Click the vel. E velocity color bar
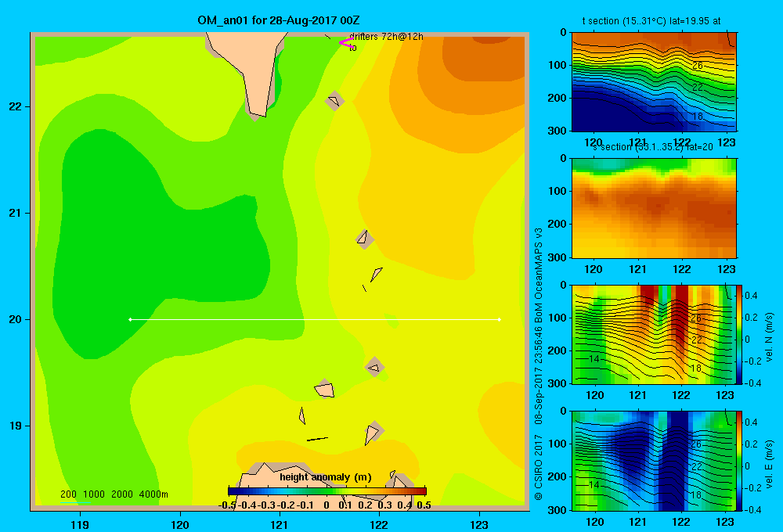Viewport: 783px width, 532px height. coord(739,461)
